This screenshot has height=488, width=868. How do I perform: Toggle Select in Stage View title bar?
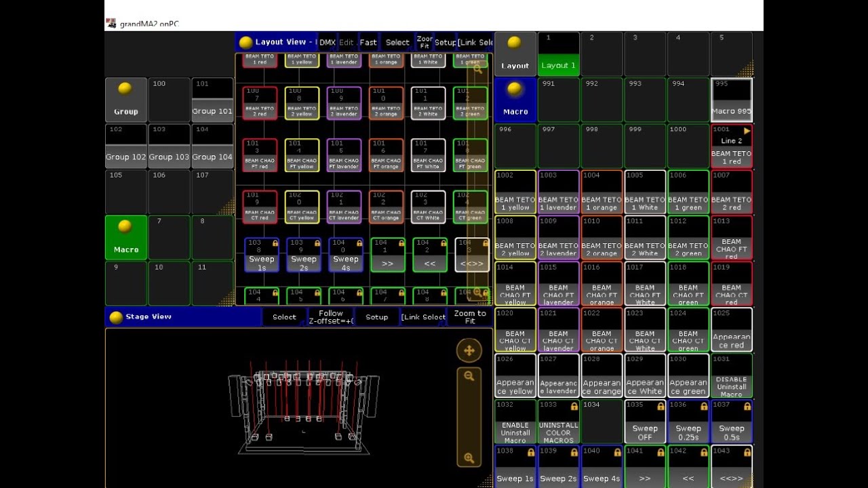284,317
